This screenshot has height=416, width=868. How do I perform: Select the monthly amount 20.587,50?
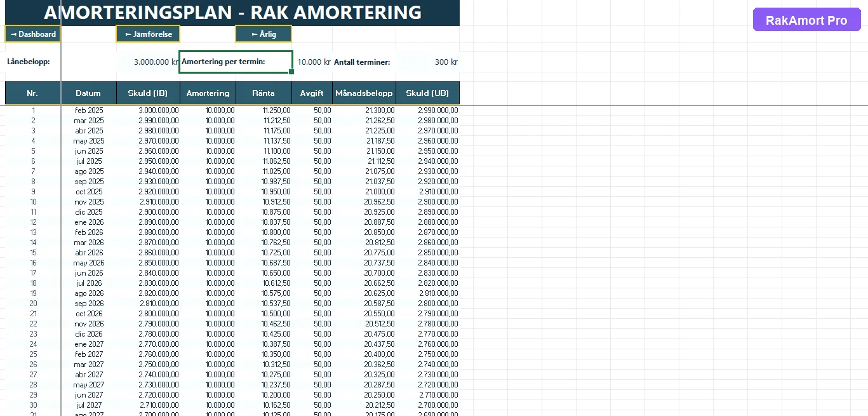pos(364,304)
